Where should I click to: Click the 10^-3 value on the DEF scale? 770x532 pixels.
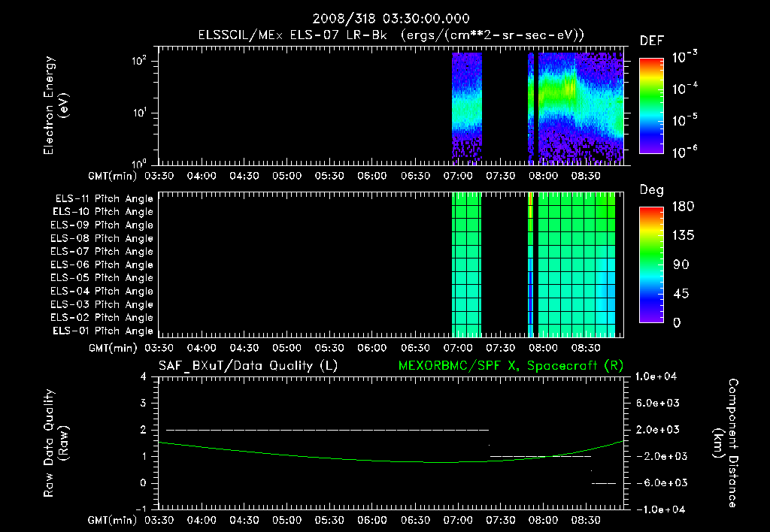point(684,56)
